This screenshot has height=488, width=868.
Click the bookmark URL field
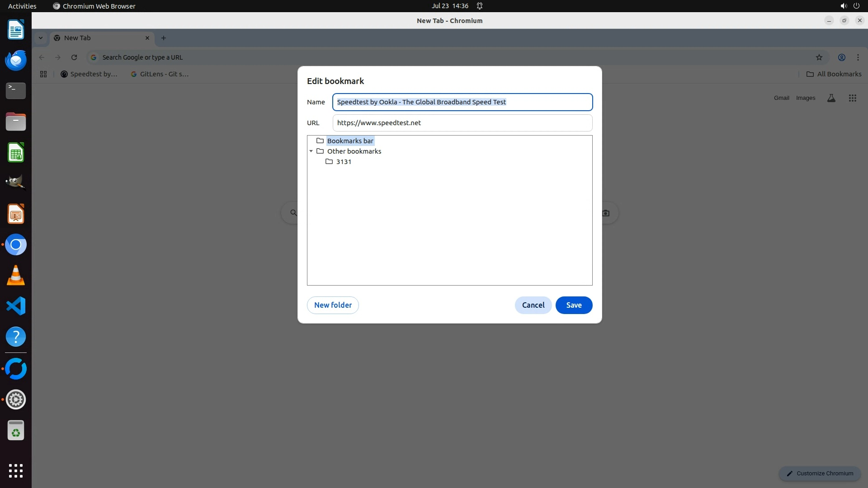tap(462, 123)
